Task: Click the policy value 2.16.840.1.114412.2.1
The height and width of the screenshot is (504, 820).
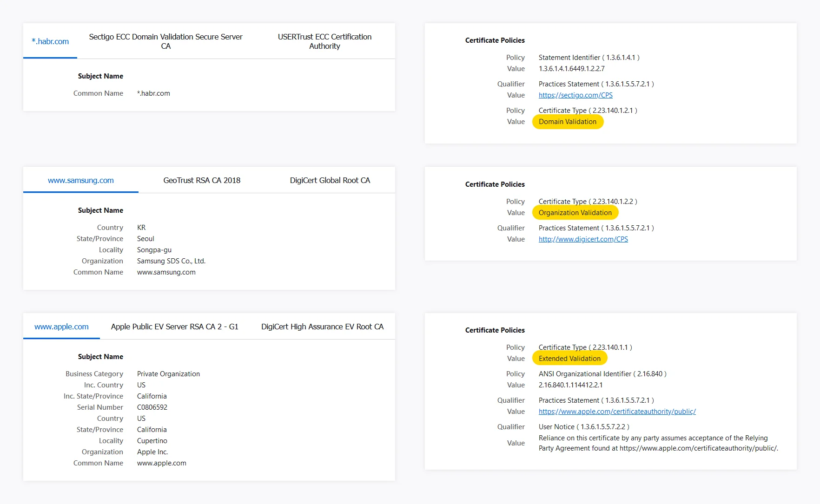Action: click(x=571, y=385)
